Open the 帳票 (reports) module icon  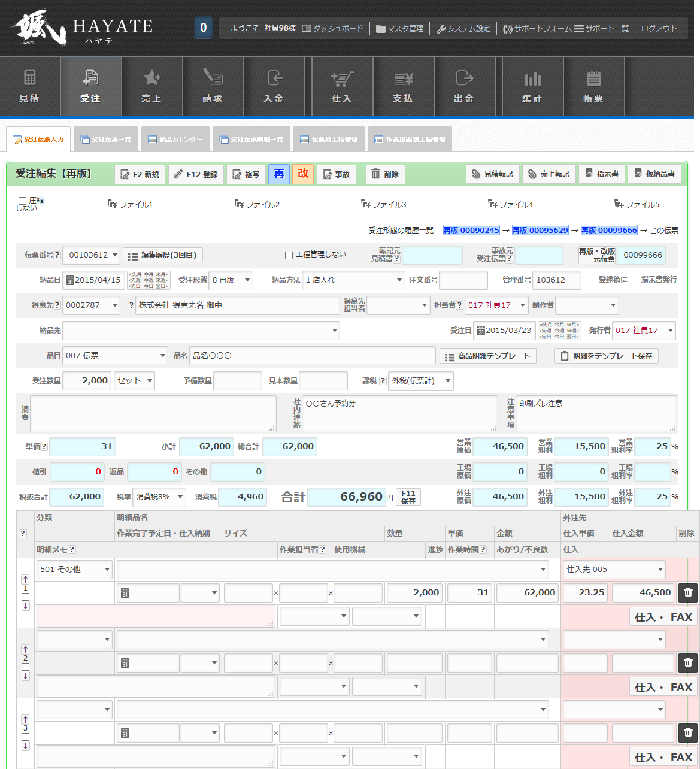tap(593, 87)
